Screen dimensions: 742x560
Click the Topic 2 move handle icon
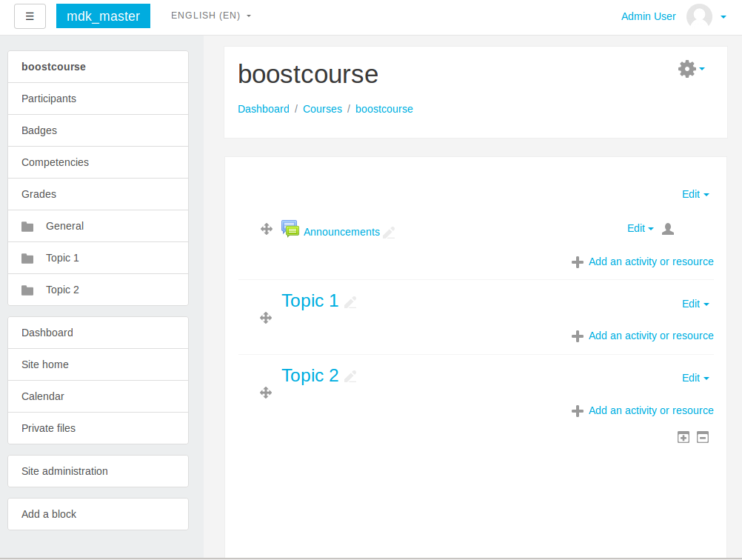pyautogui.click(x=266, y=393)
